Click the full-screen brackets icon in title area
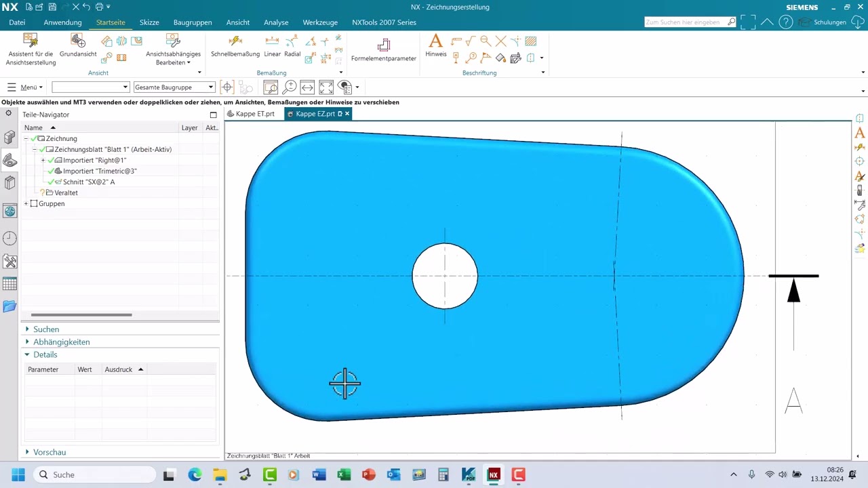The image size is (868, 488). pyautogui.click(x=748, y=22)
